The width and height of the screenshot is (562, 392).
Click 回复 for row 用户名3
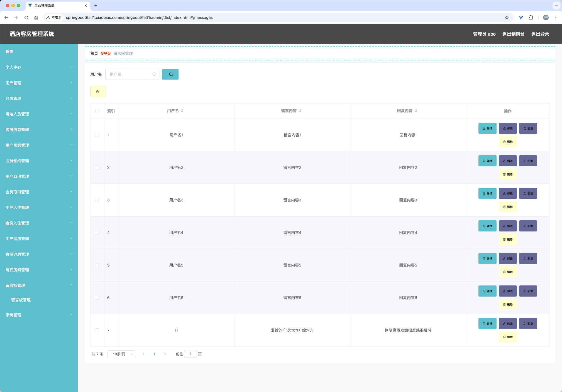(528, 193)
